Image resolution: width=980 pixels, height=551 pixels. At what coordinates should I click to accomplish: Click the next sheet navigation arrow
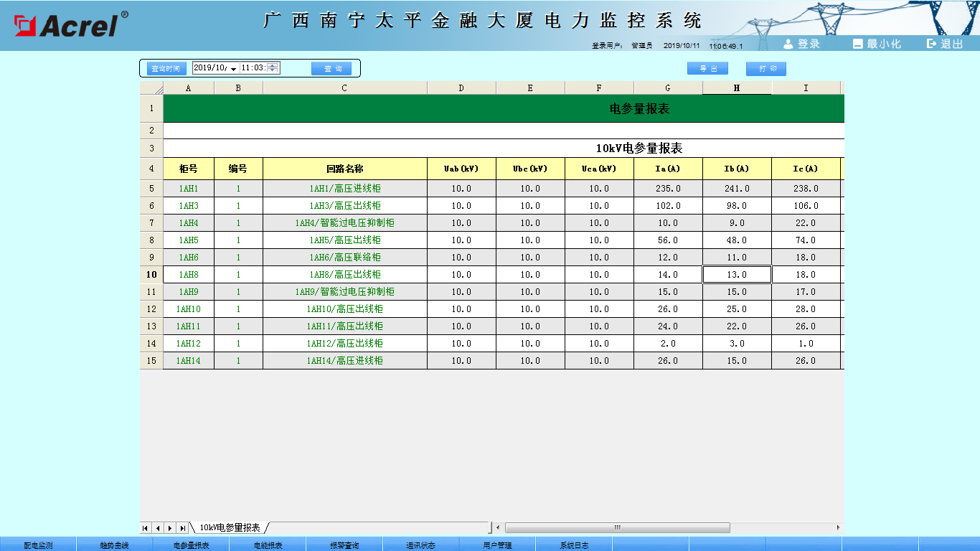point(170,528)
